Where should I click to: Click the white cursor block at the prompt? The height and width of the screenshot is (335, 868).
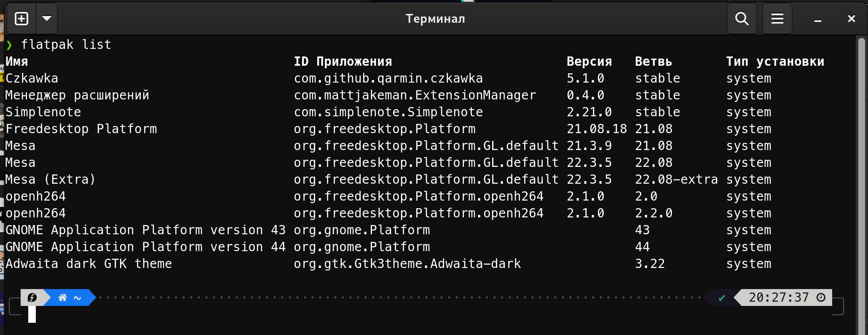32,314
